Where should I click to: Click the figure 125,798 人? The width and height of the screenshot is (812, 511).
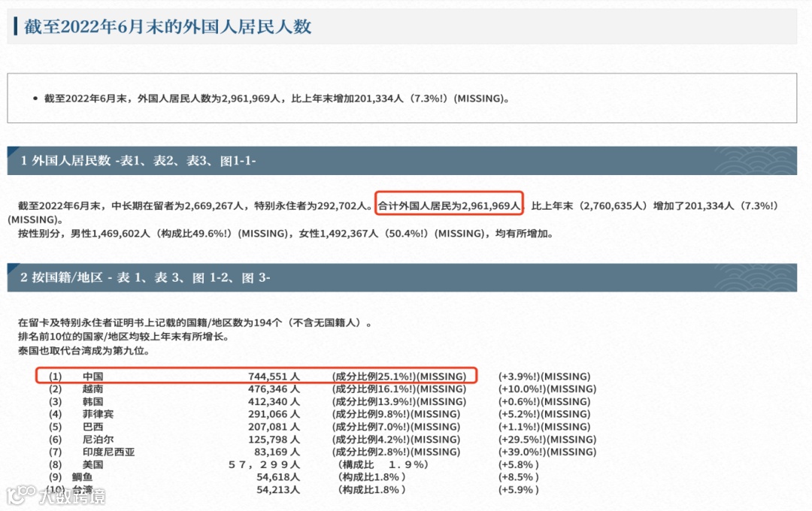(274, 440)
